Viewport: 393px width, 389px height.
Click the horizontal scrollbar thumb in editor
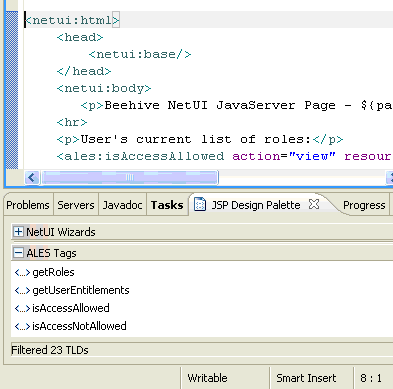pos(129,177)
